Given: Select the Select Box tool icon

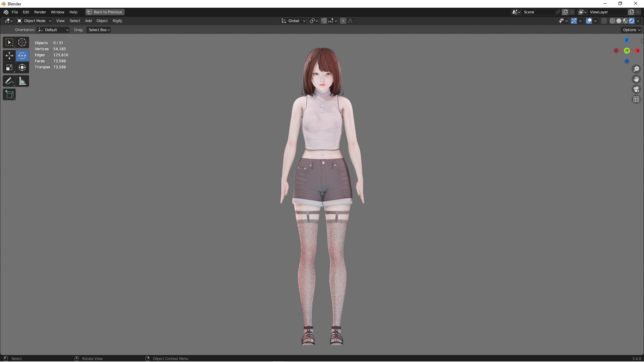Looking at the screenshot, I should click(9, 43).
